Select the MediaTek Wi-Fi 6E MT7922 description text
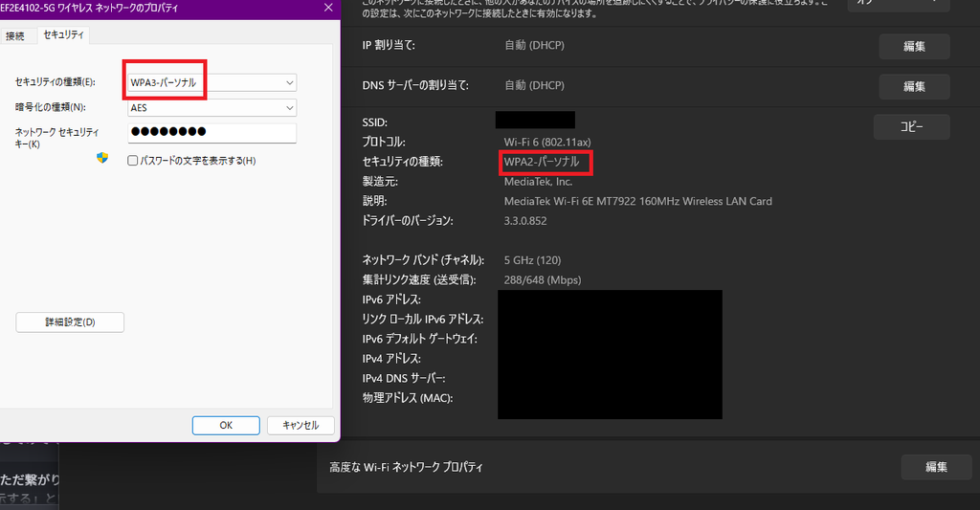This screenshot has height=510, width=980. tap(638, 201)
